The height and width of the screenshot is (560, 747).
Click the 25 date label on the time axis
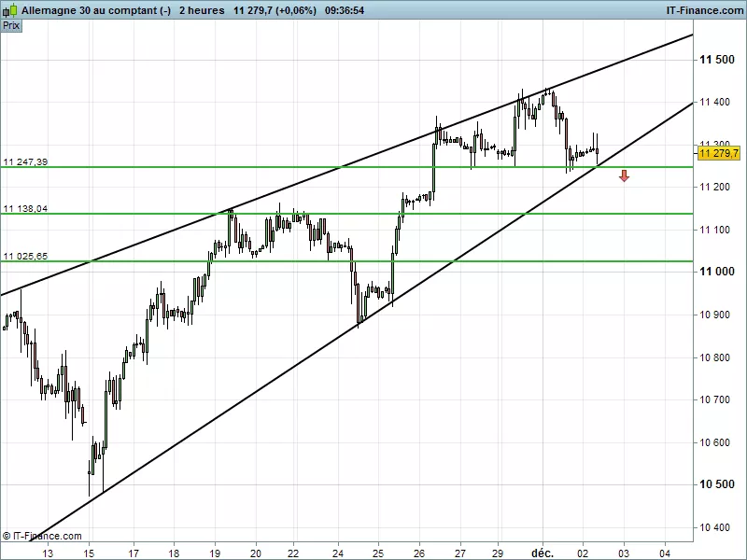tap(378, 553)
